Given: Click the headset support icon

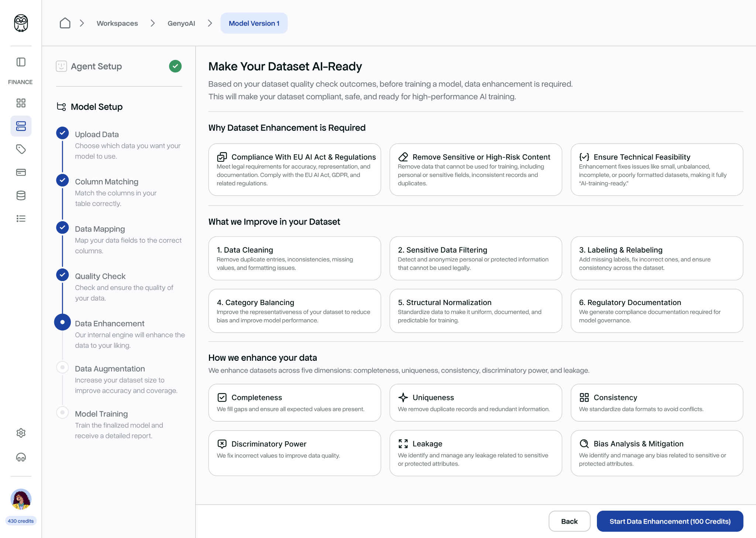Looking at the screenshot, I should click(21, 458).
